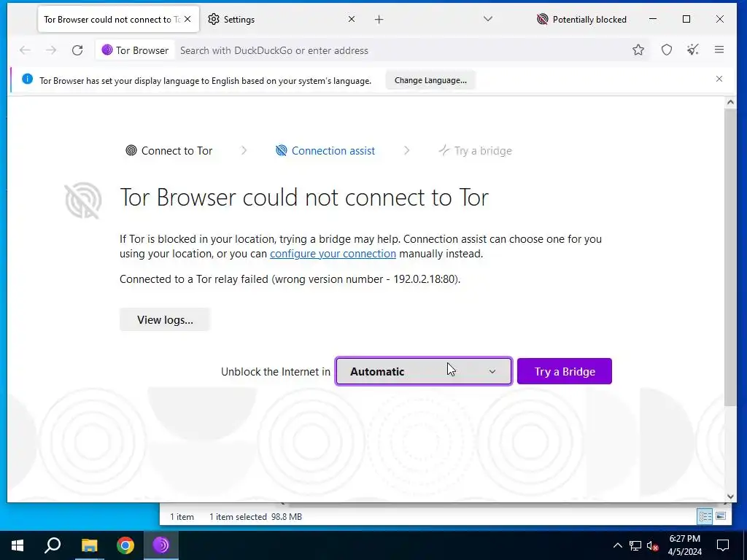This screenshot has width=747, height=560.
Task: Switch to the Settings tab
Action: (x=282, y=20)
